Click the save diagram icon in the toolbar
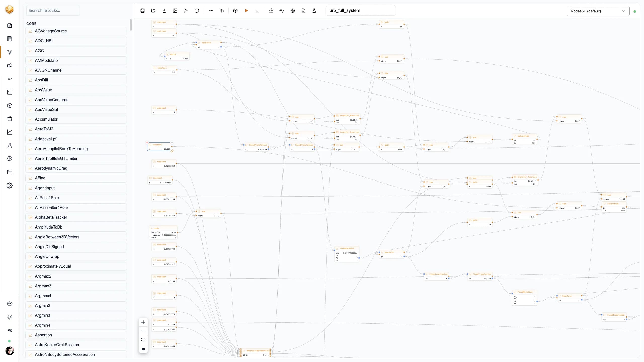This screenshot has height=362, width=644. pos(142,11)
